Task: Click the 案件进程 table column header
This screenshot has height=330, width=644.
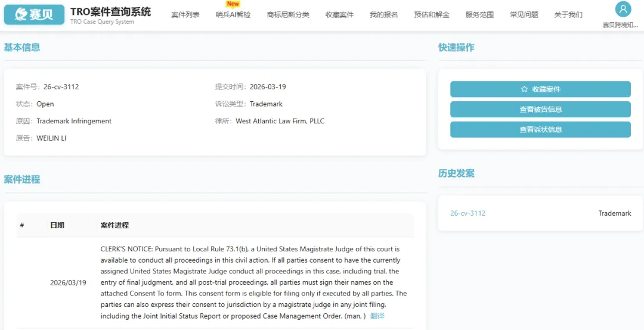Action: pos(114,225)
